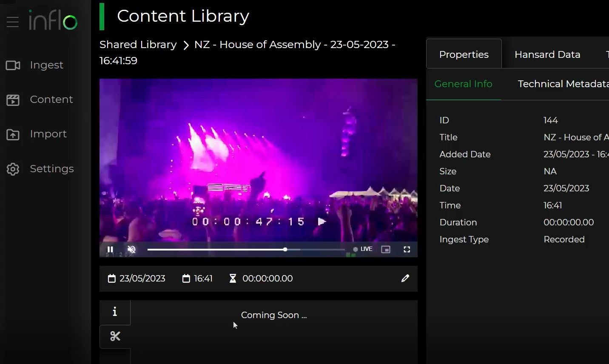
Task: Open the Content section icon
Action: click(13, 100)
